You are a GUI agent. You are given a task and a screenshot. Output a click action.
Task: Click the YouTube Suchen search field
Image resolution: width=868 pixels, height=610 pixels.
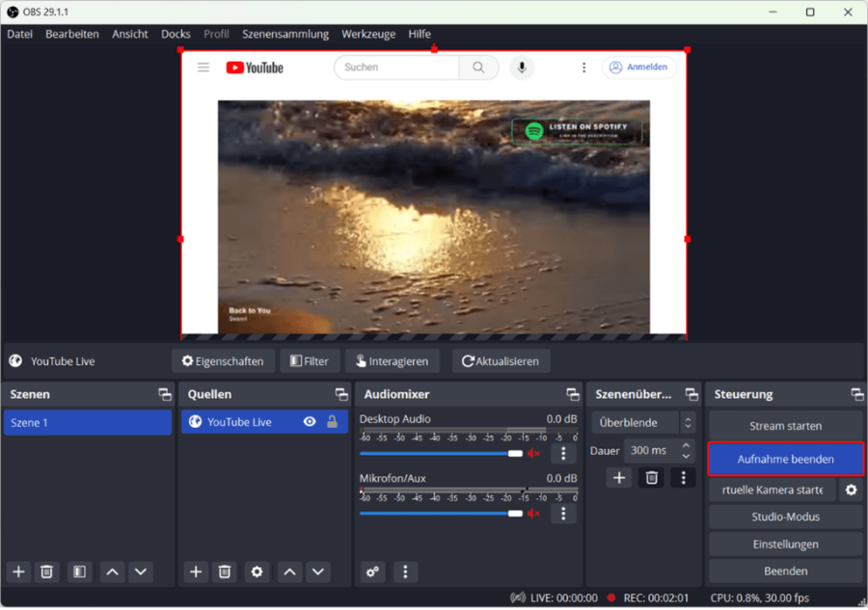396,67
